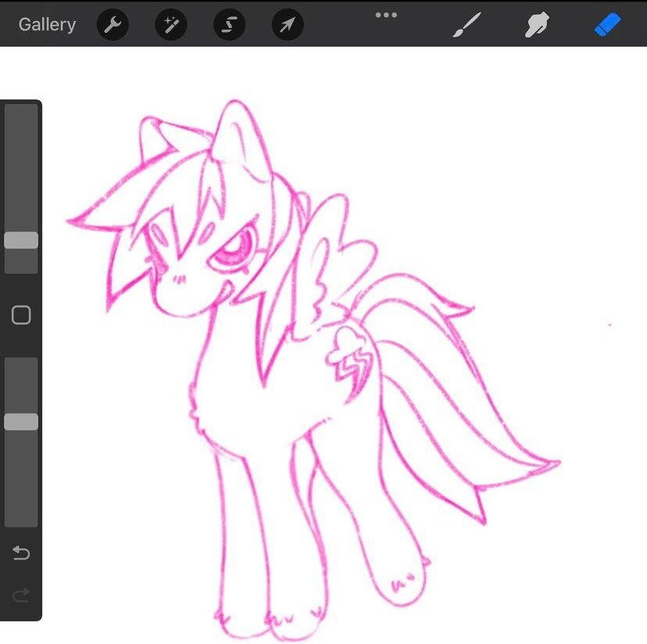
Task: Select the Brush paint tool
Action: pyautogui.click(x=466, y=25)
